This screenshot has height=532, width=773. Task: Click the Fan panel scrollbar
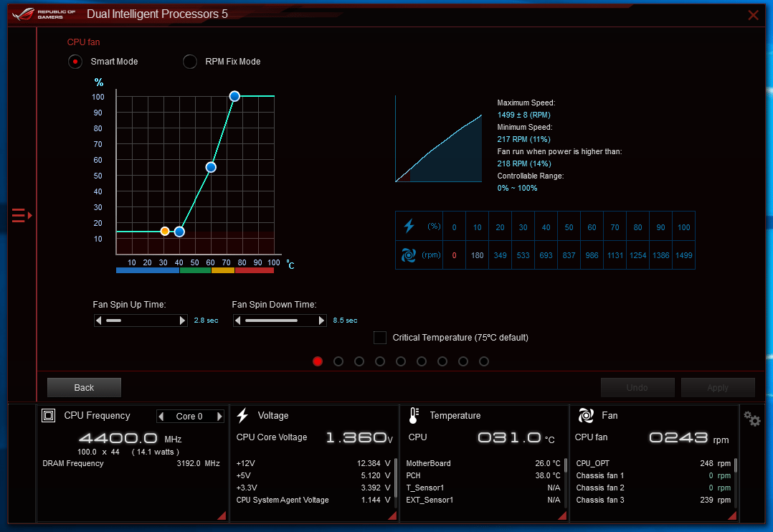[x=736, y=466]
